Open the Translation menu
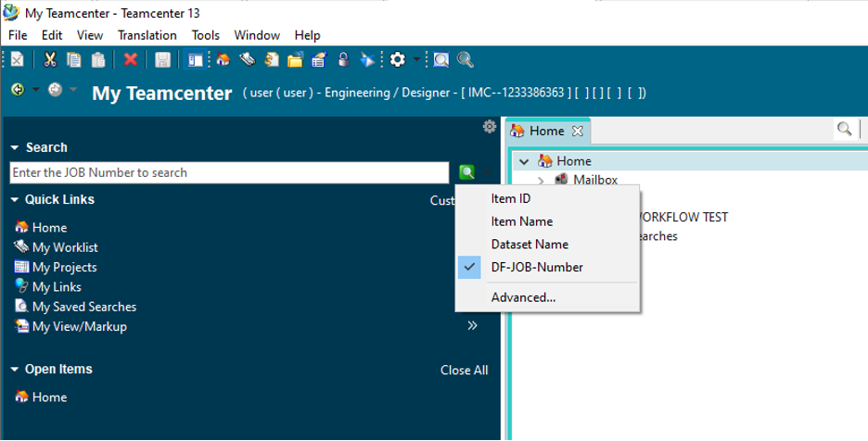Image resolution: width=868 pixels, height=441 pixels. (147, 35)
